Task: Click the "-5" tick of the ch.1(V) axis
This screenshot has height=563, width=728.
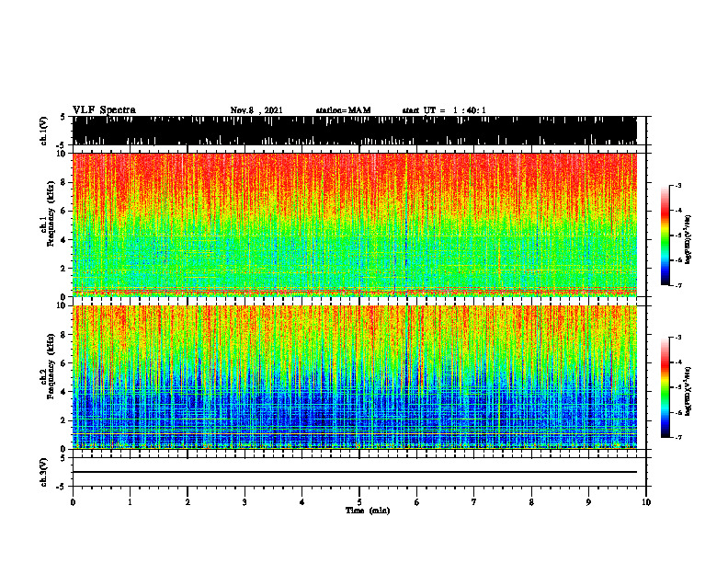Action: click(62, 145)
